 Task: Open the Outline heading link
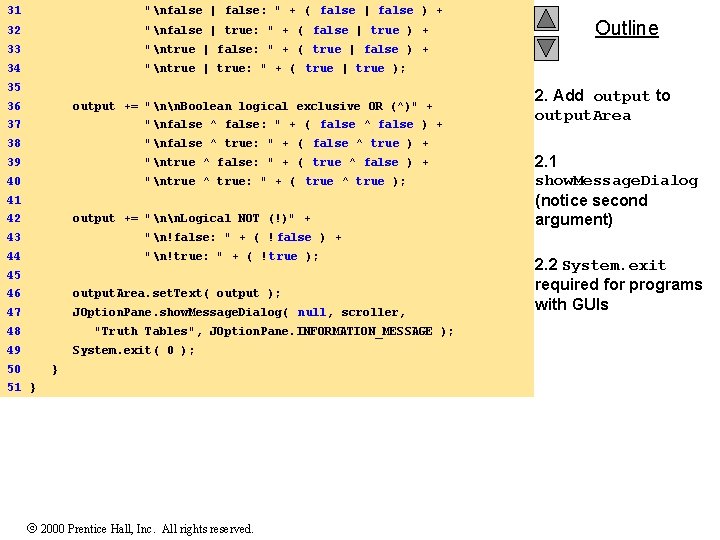[627, 28]
